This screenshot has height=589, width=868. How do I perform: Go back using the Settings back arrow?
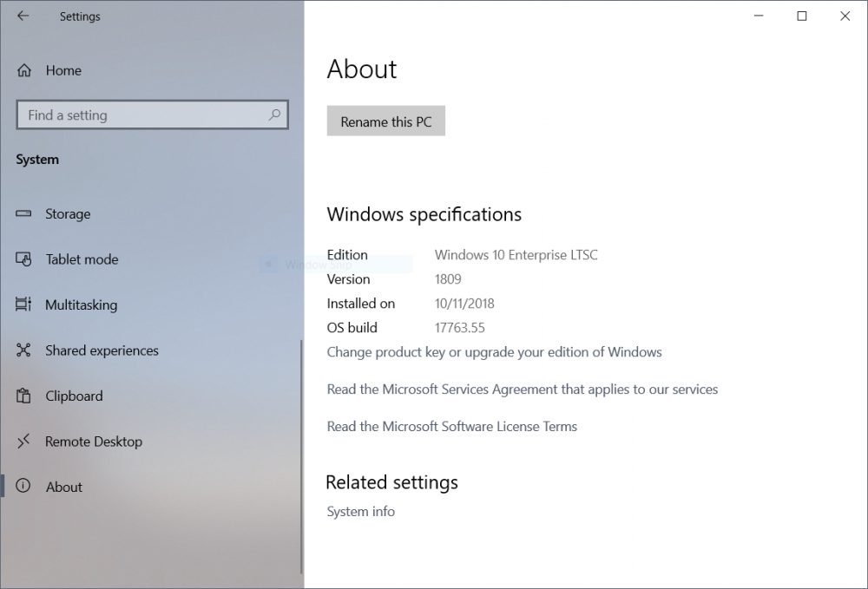pyautogui.click(x=23, y=16)
